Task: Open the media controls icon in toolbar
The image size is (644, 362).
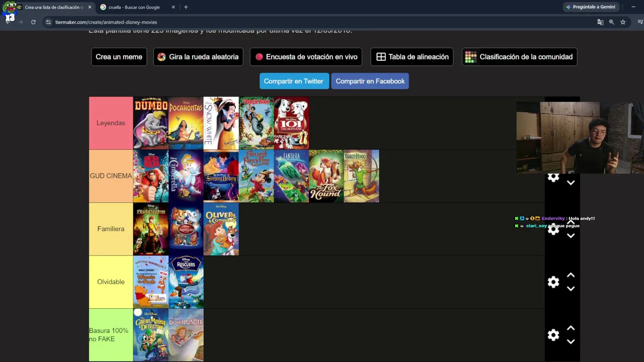Action: 640,22
